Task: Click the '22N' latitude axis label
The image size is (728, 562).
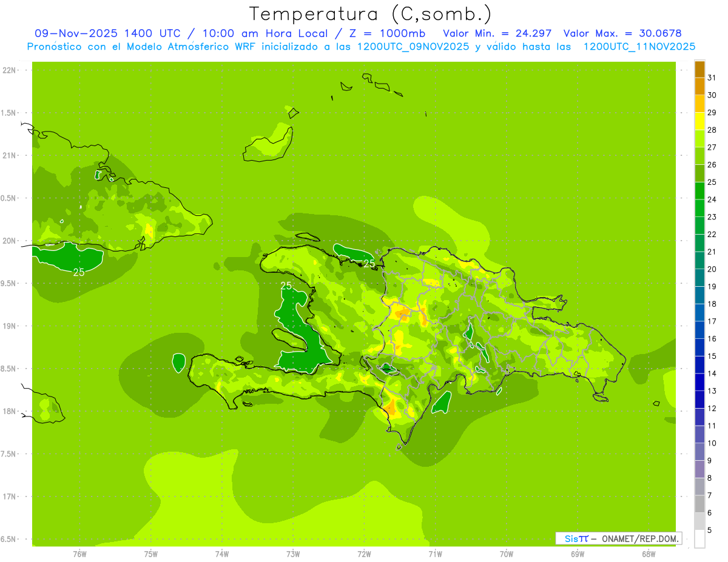Action: point(10,70)
